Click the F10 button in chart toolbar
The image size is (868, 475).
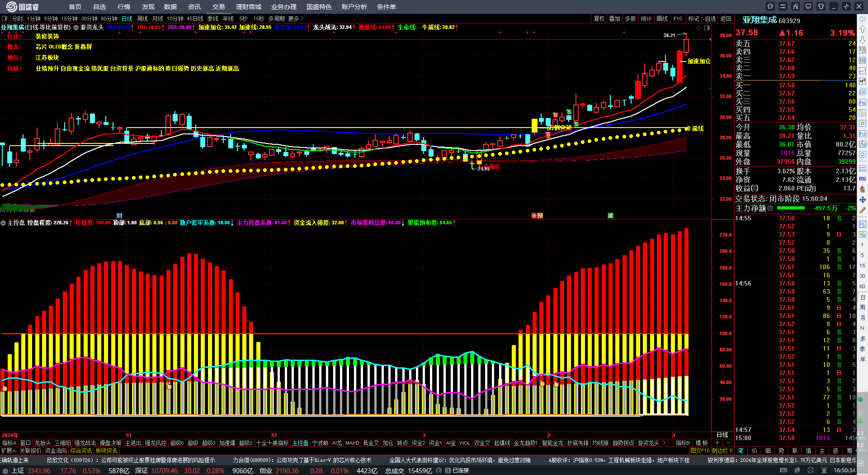(x=678, y=19)
